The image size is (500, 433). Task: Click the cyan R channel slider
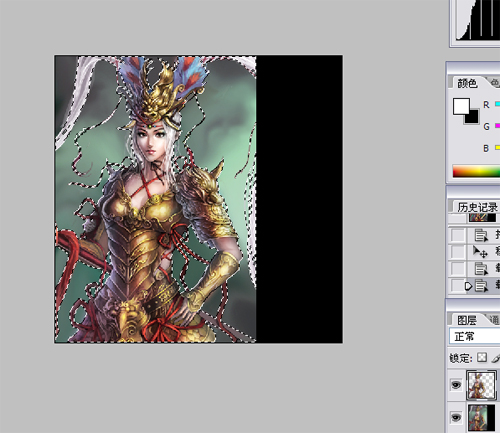tap(497, 104)
